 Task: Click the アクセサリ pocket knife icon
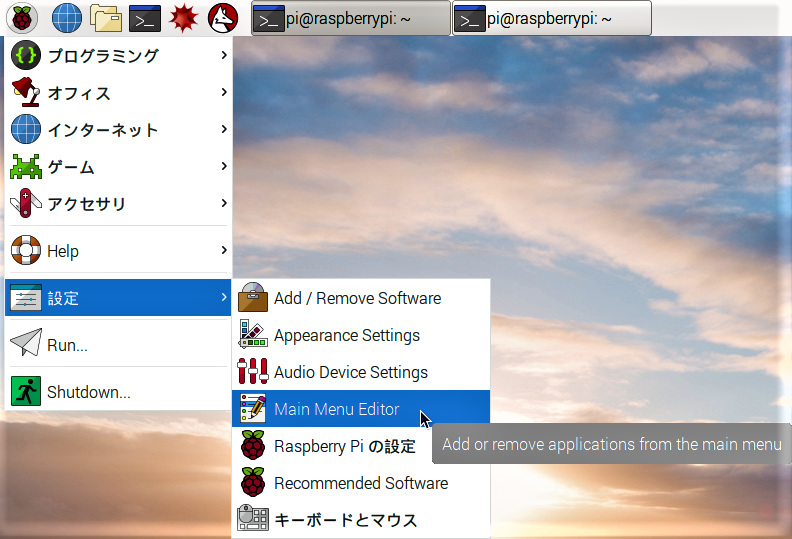[26, 203]
